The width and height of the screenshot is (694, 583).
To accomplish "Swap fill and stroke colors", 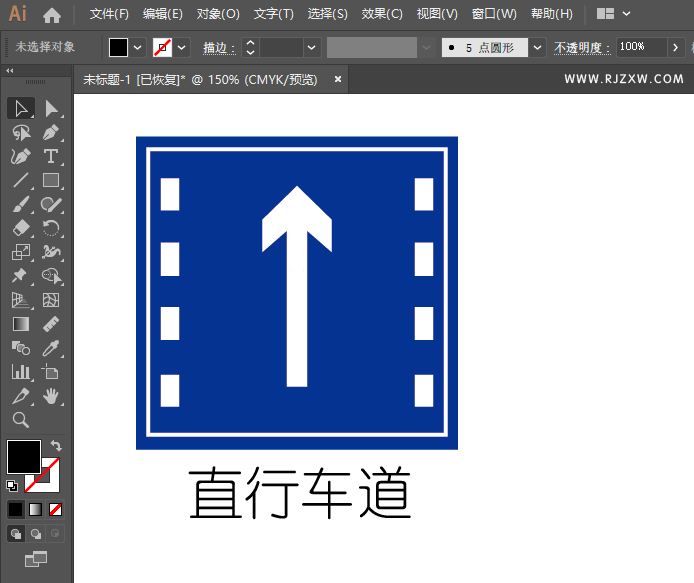I will pos(56,445).
